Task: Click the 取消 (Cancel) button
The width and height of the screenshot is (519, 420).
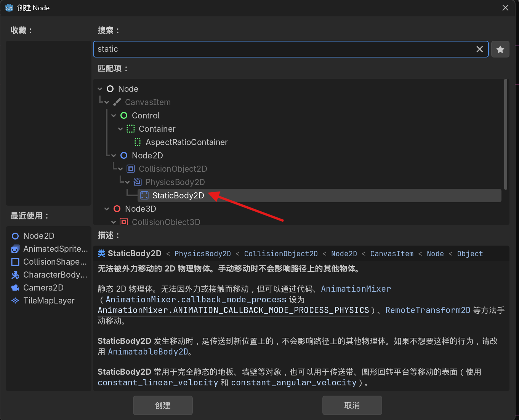Action: pos(352,406)
